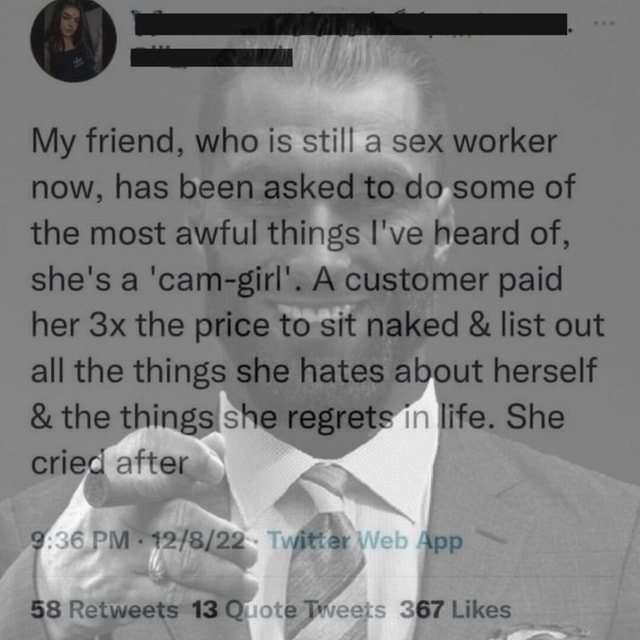
Task: Click the tweet's last line 'cried after'
Action: coord(109,464)
